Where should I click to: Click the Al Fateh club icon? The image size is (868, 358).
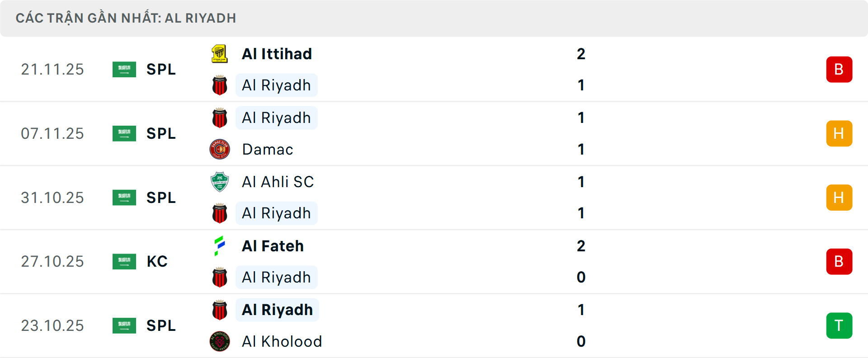click(x=220, y=246)
